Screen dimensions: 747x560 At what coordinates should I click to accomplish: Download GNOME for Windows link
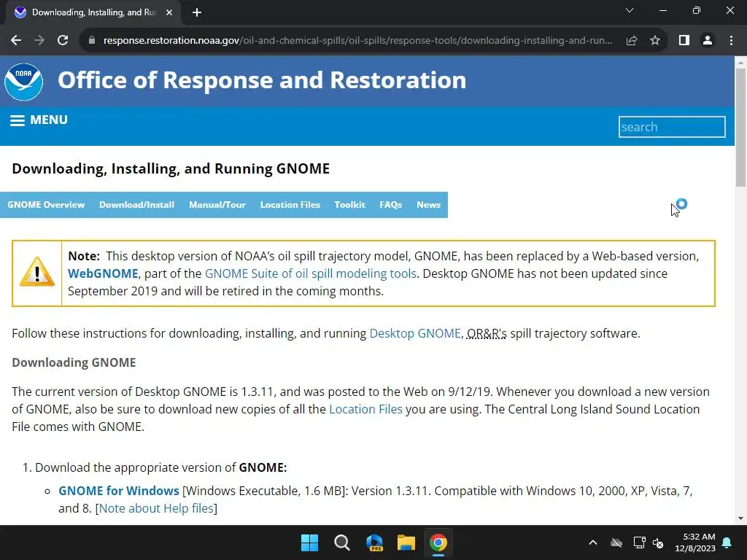click(x=119, y=491)
